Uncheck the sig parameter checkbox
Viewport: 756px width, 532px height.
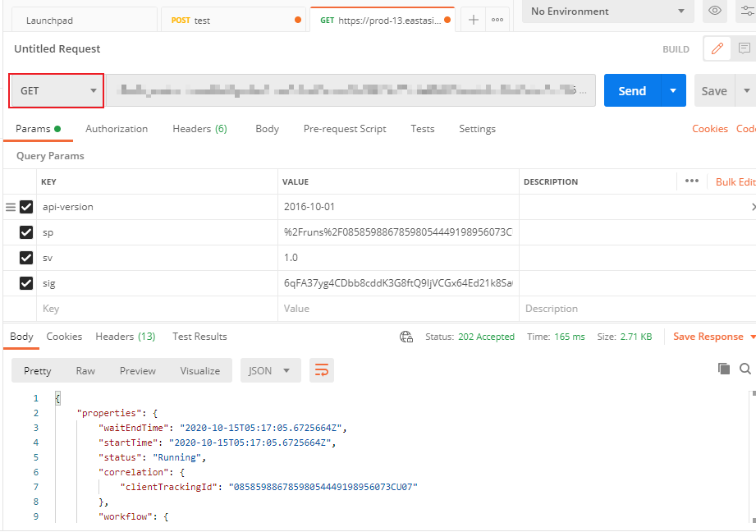26,283
